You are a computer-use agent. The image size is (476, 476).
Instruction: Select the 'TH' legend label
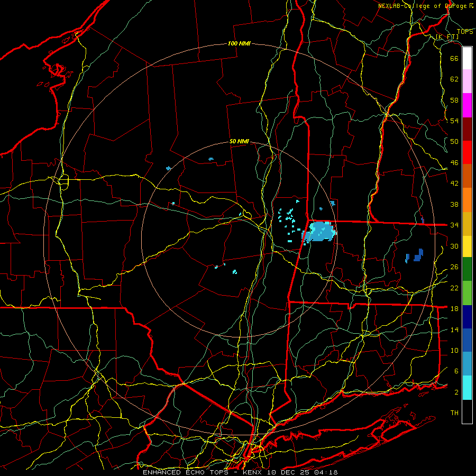pyautogui.click(x=454, y=413)
